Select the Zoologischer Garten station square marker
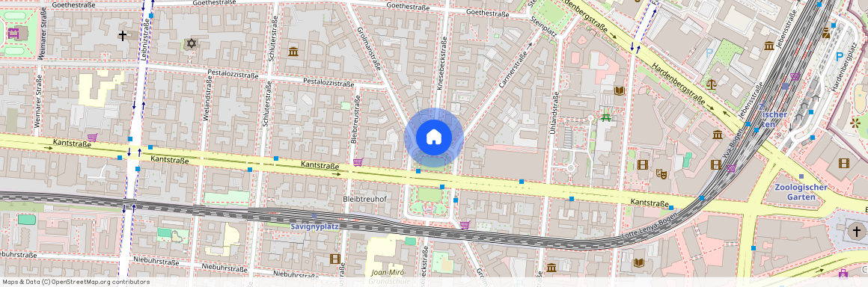This screenshot has height=287, width=868. pos(801,176)
